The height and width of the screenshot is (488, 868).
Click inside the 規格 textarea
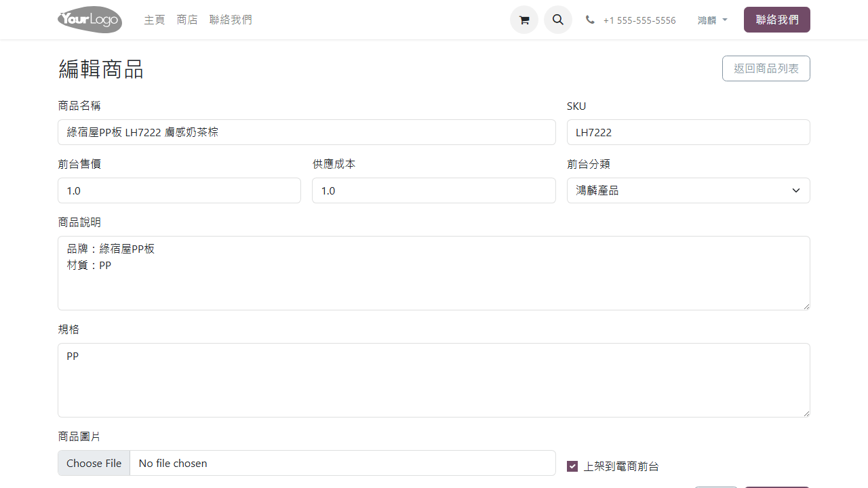[434, 380]
